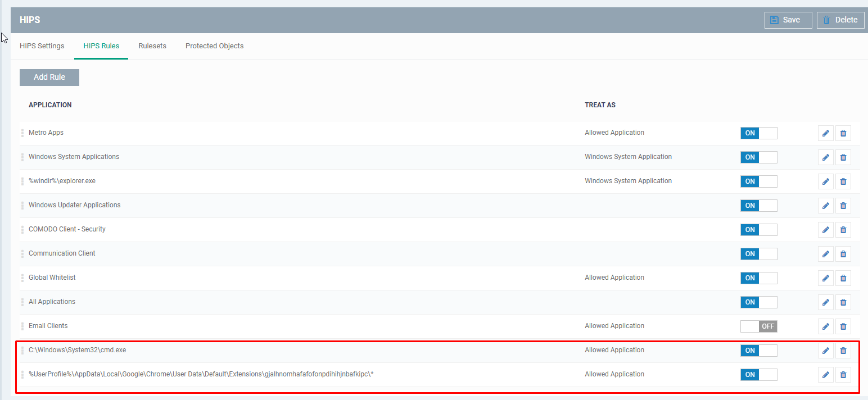Switch off the Communication Client toggle
The height and width of the screenshot is (400, 868).
[758, 254]
